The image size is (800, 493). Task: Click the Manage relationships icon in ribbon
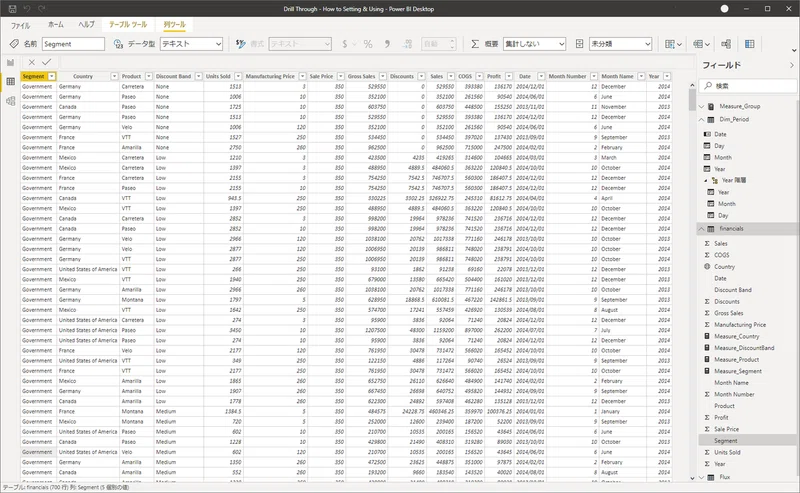coord(726,44)
